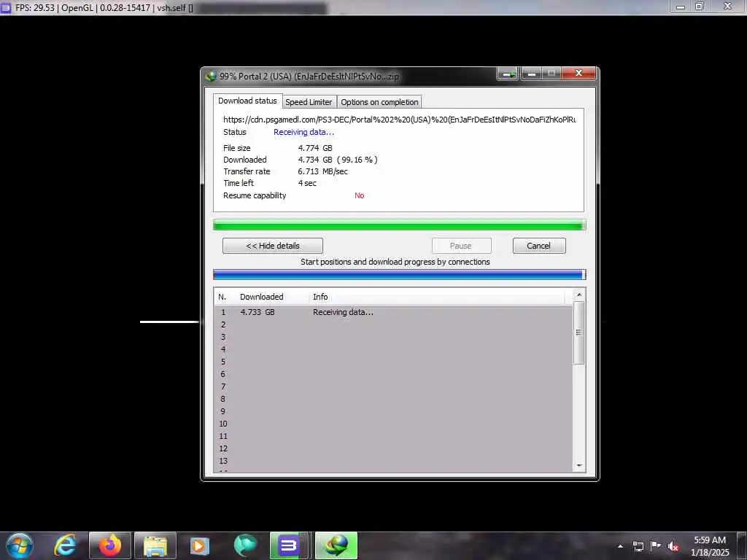Click the blue 'Receiving data...' status text
747x560 pixels.
pyautogui.click(x=303, y=133)
